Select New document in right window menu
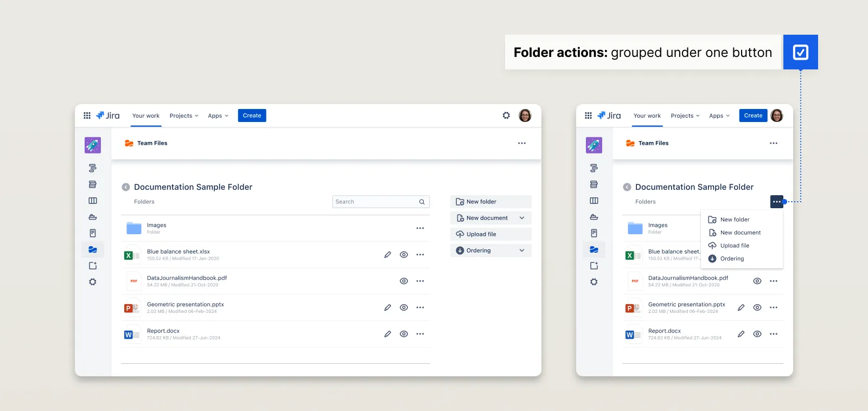868x411 pixels. pos(742,233)
